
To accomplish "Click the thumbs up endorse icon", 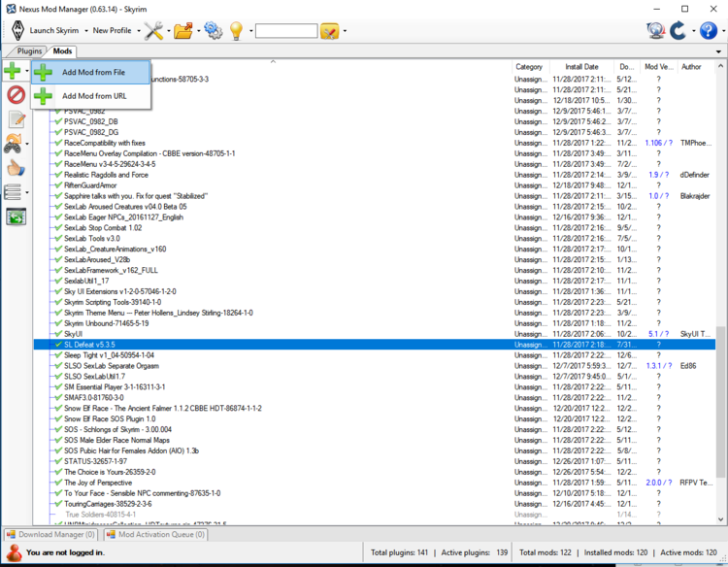I will [x=16, y=168].
